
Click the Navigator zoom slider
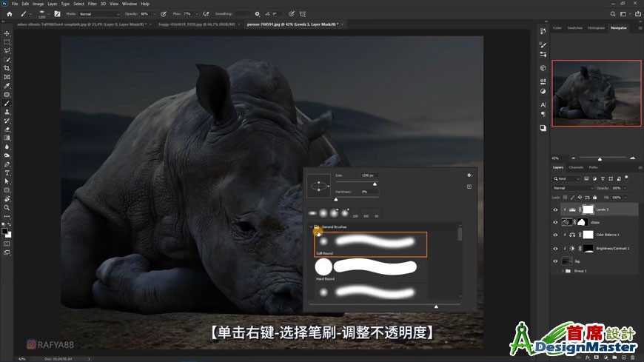point(600,159)
